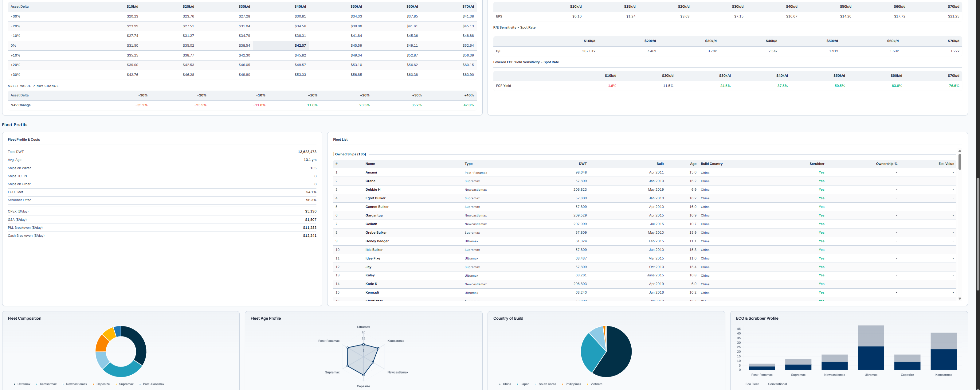This screenshot has height=390, width=980.
Task: Open the Gargantua vessel entry
Action: (x=645, y=216)
